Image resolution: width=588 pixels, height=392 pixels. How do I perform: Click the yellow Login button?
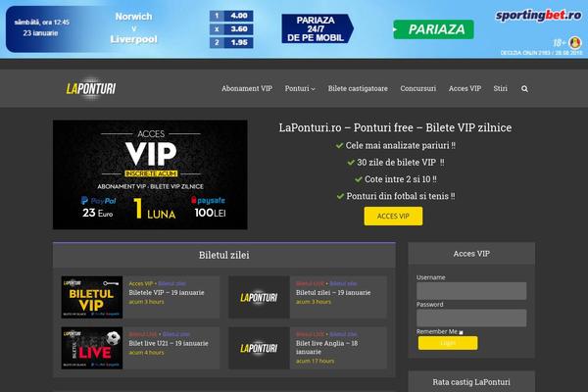pyautogui.click(x=448, y=343)
